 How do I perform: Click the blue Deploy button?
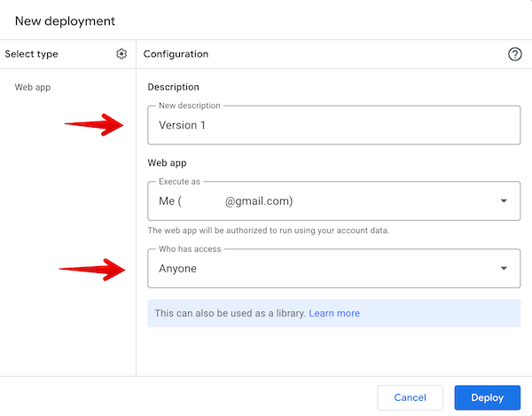pyautogui.click(x=487, y=397)
